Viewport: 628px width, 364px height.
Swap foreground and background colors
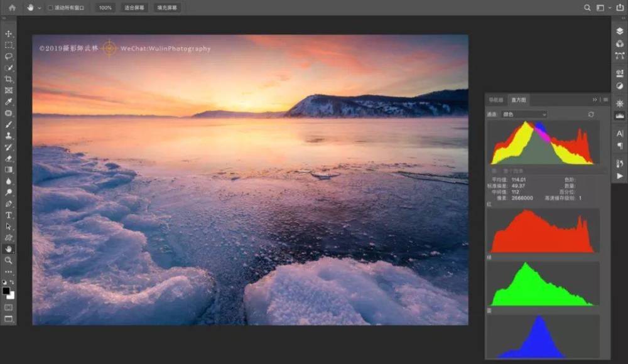(12, 282)
